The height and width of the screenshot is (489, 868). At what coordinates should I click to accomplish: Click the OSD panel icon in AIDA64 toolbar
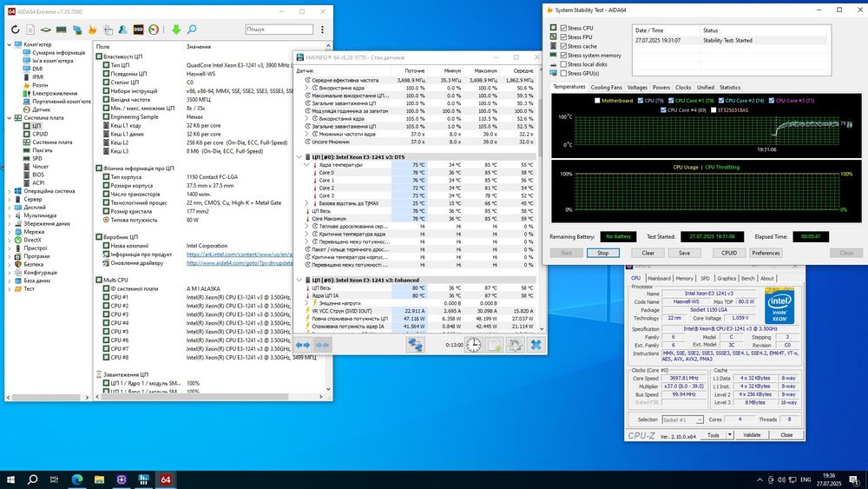[x=138, y=30]
